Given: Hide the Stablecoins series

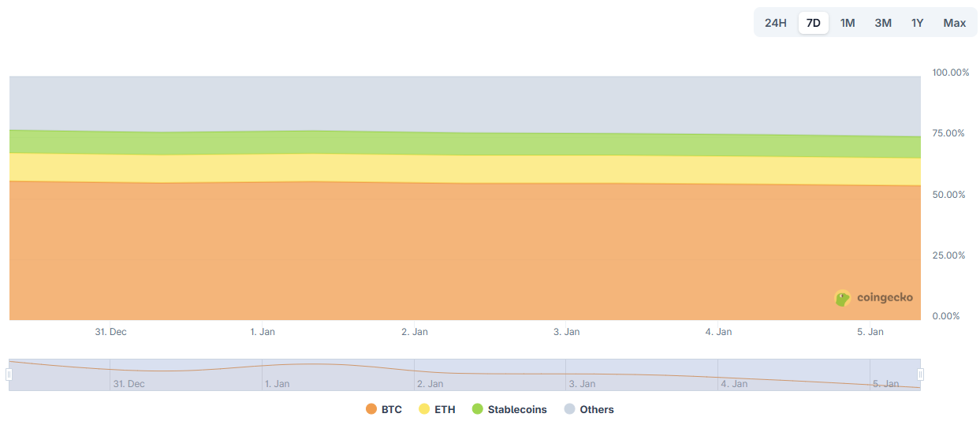Looking at the screenshot, I should 516,409.
